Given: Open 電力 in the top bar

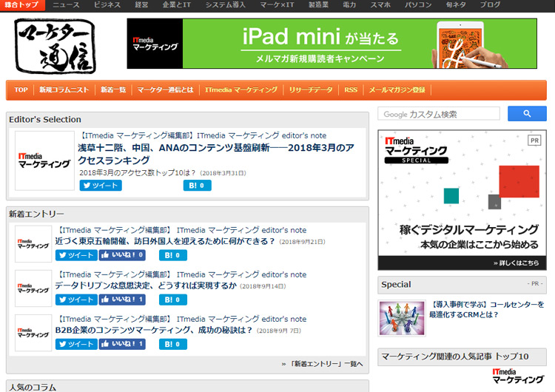Looking at the screenshot, I should click(349, 5).
